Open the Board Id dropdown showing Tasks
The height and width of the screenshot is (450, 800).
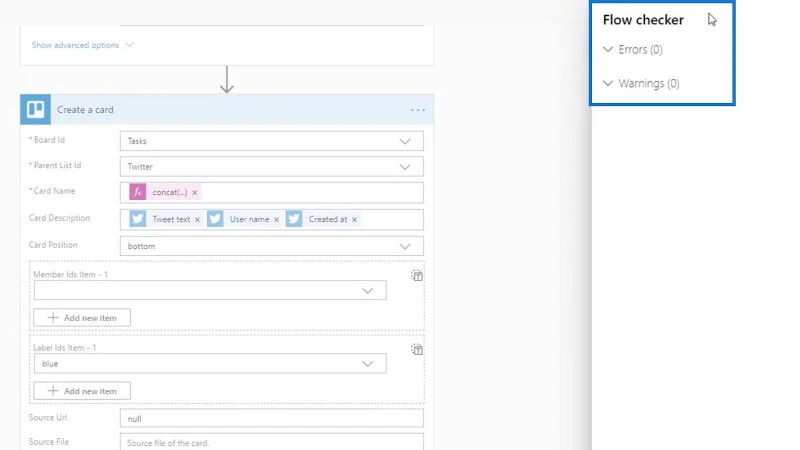[271, 141]
